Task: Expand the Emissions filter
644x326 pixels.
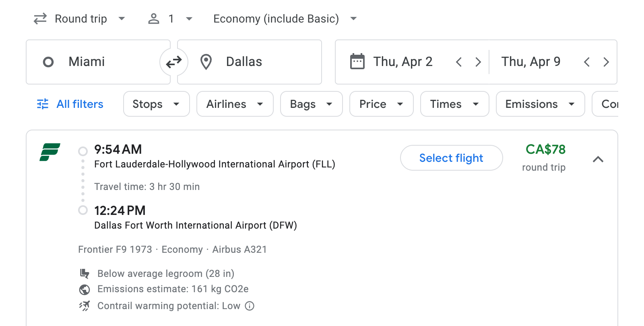Action: pyautogui.click(x=541, y=104)
